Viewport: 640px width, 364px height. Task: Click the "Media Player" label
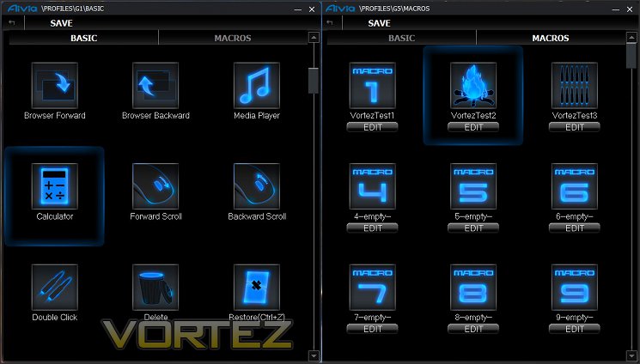coord(257,116)
